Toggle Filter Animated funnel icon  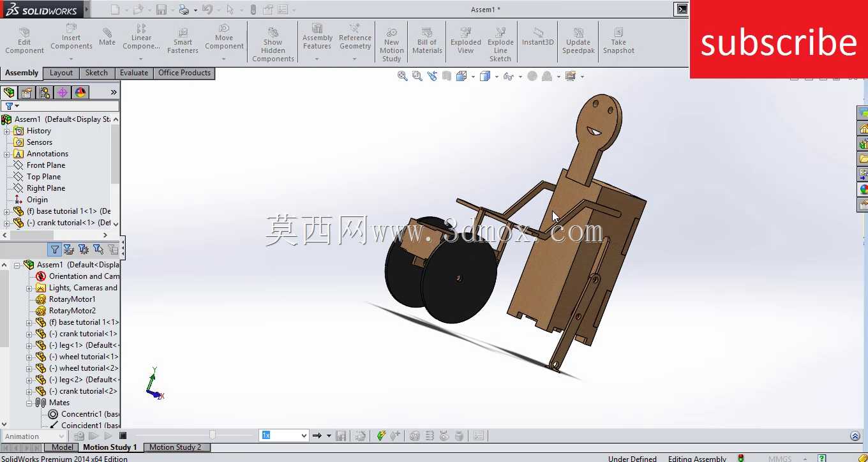(x=69, y=250)
